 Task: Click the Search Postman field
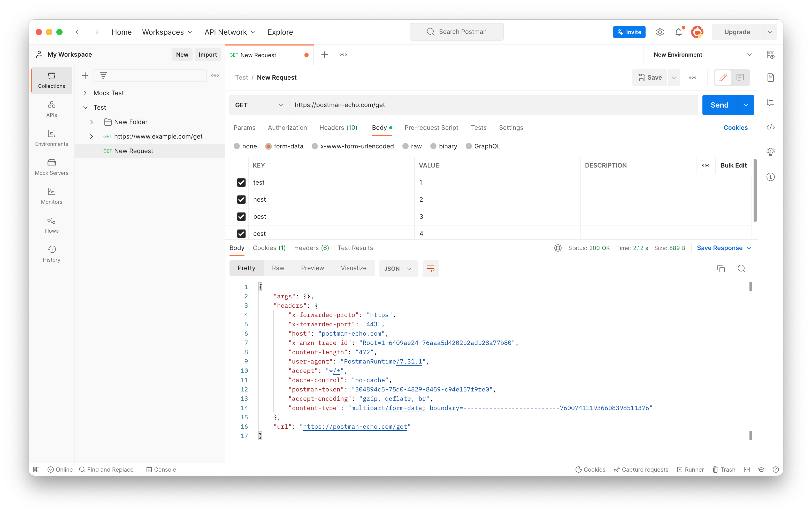click(456, 32)
